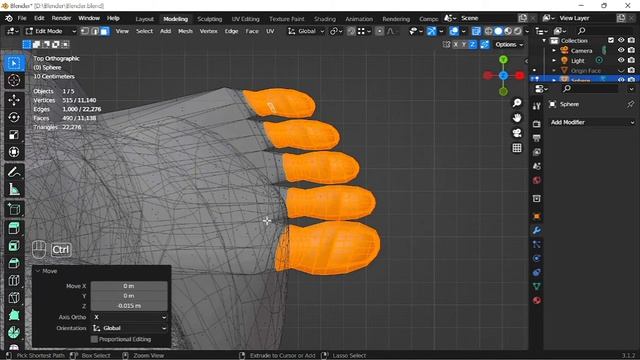Click the Move Z value field
The image size is (640, 360).
(x=129, y=306)
